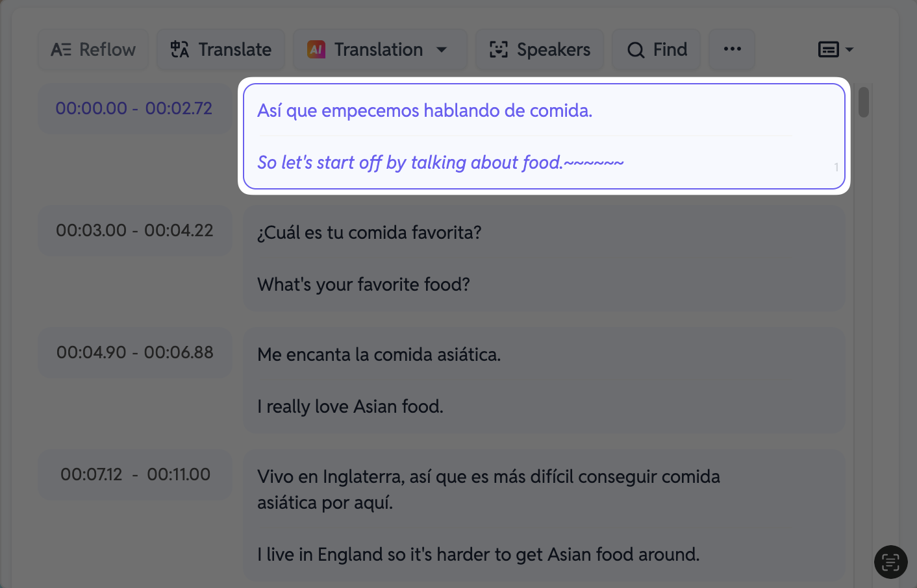Screen dimensions: 917x588
Task: Open Find search magnifier
Action: [657, 49]
